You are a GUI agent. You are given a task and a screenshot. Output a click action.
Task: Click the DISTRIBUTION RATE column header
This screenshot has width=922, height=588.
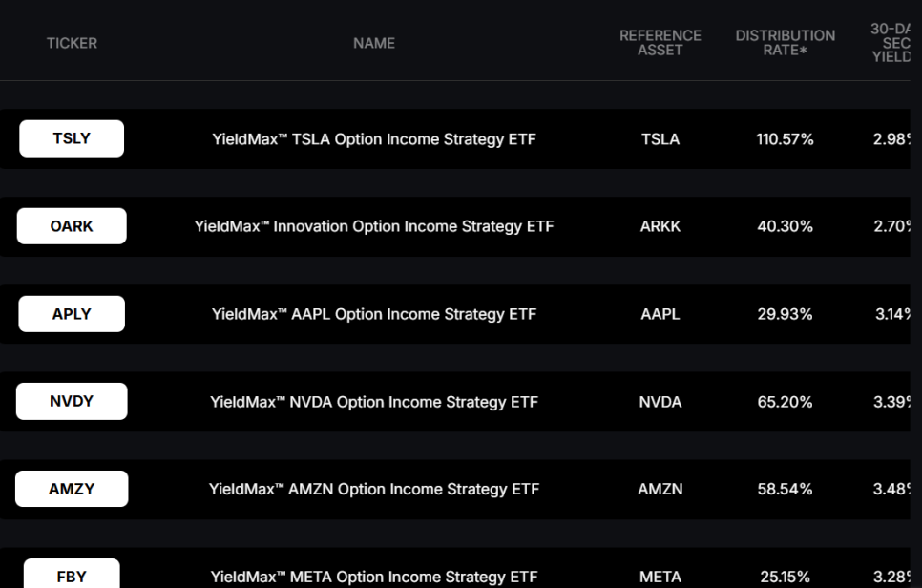coord(785,43)
